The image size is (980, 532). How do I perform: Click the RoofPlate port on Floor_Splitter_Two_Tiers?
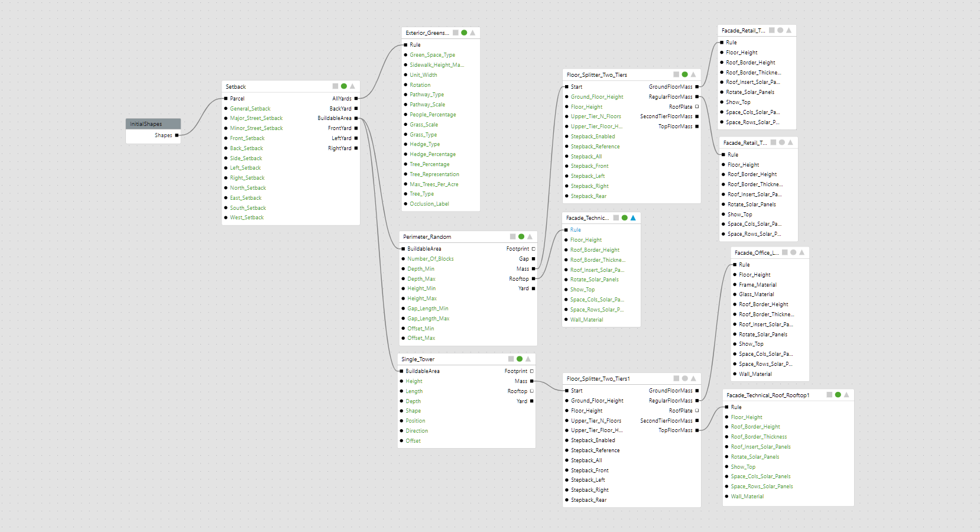click(697, 107)
